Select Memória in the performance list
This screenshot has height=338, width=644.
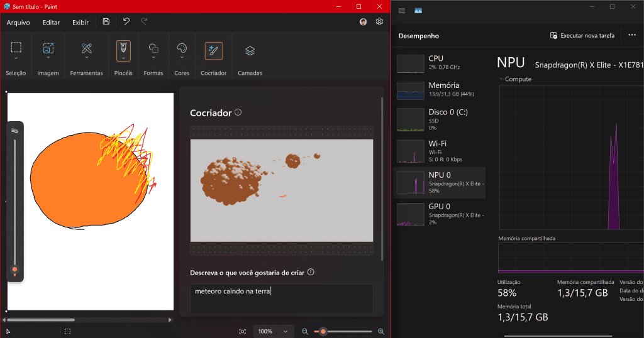pyautogui.click(x=440, y=89)
